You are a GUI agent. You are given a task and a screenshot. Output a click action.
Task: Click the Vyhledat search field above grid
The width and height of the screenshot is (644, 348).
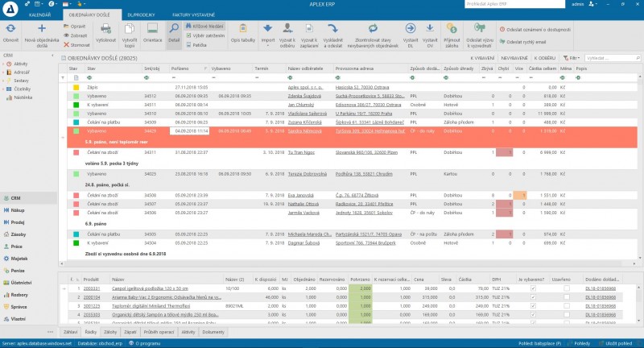[x=610, y=59]
